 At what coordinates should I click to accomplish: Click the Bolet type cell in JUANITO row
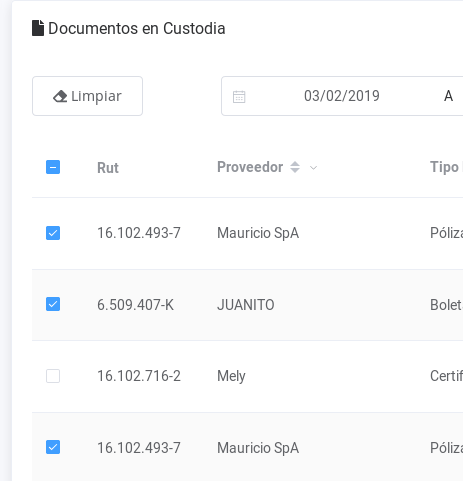(x=446, y=305)
